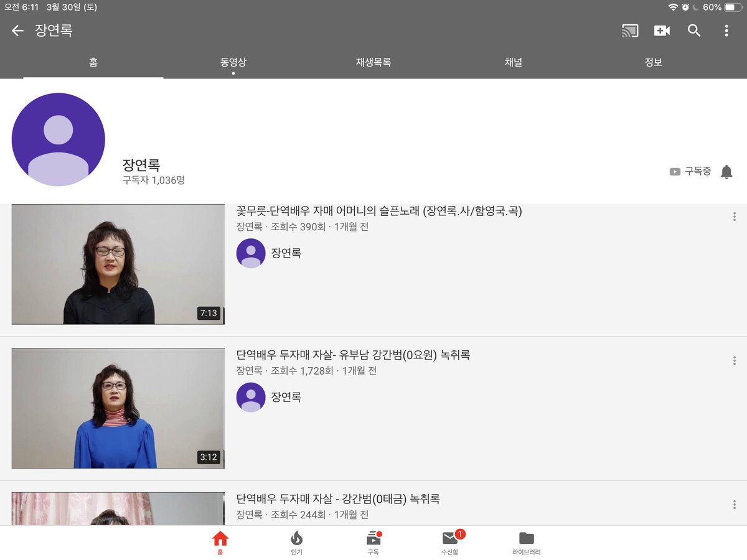
Task: Open the 꽃무릇 video title
Action: [x=379, y=211]
